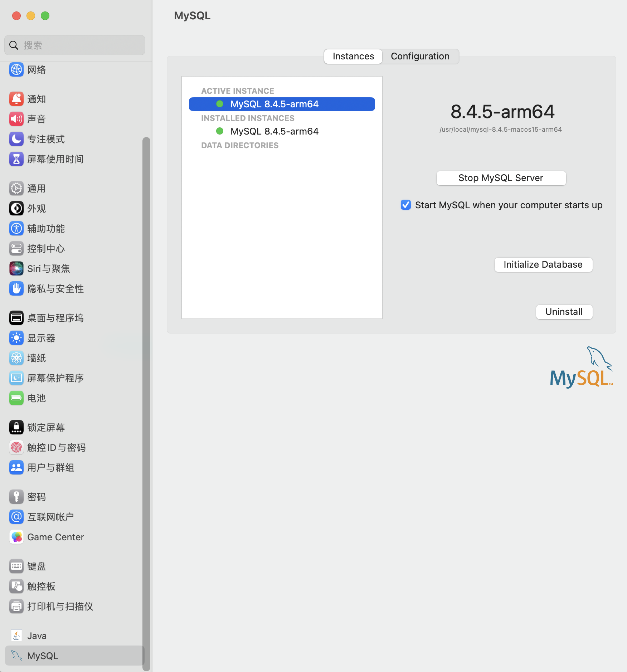Open Game Center icon
Screen dimensions: 627x672
pyautogui.click(x=16, y=537)
